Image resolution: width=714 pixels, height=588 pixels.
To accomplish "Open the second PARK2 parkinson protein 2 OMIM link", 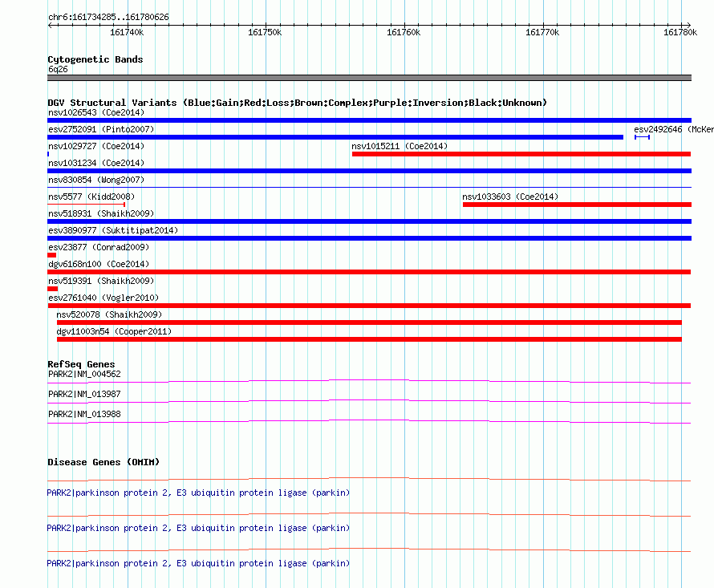I will click(198, 528).
